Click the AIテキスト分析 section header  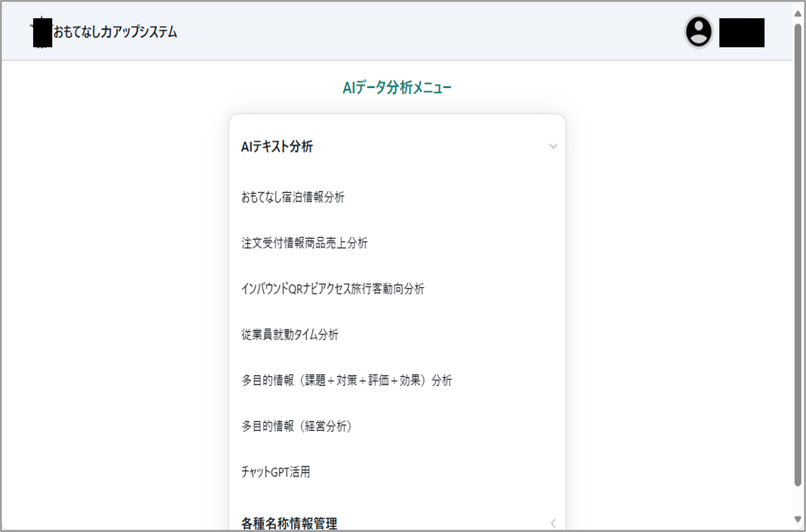click(277, 146)
